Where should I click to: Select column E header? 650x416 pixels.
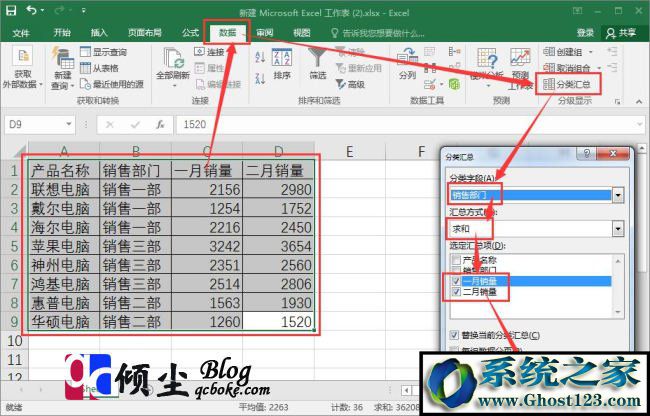349,151
